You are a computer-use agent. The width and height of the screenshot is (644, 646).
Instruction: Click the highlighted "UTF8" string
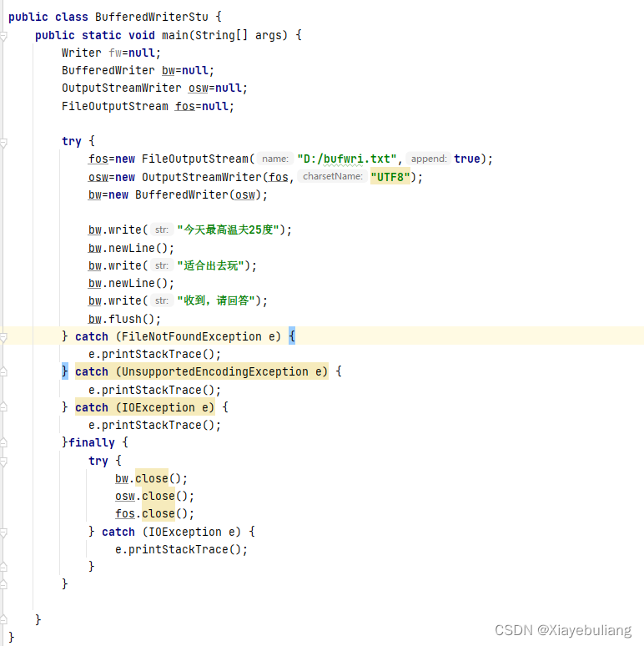390,177
